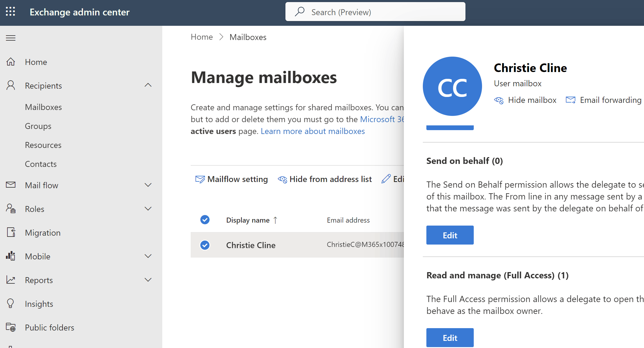The width and height of the screenshot is (644, 348).
Task: Click the Edit pencil icon in toolbar
Action: tap(386, 179)
